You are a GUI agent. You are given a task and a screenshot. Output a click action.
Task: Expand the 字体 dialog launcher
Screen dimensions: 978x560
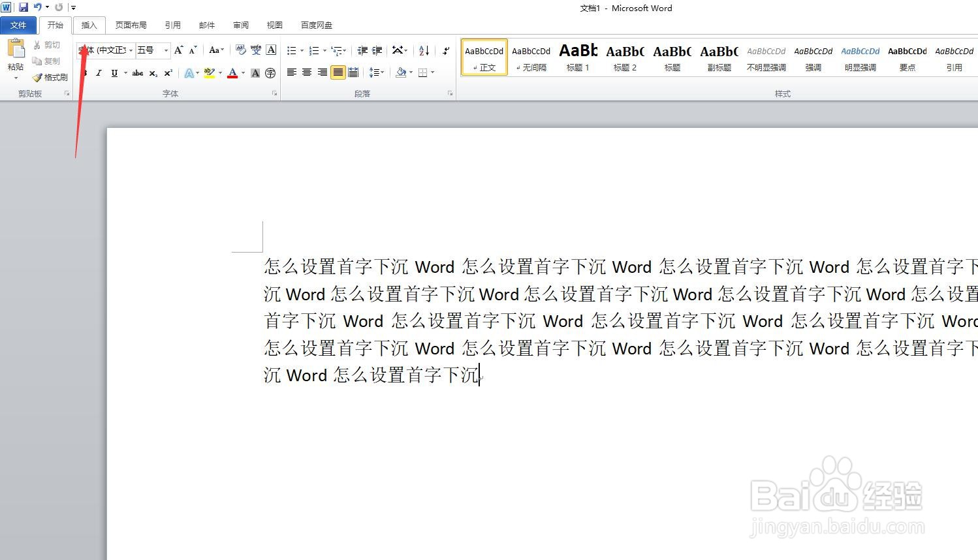pyautogui.click(x=274, y=94)
